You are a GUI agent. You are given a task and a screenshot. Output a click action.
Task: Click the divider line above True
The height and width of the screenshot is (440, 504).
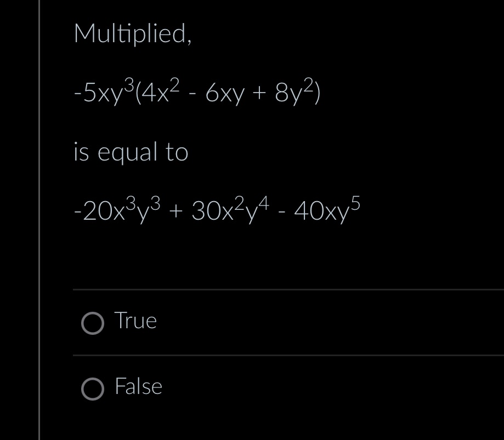pos(247,289)
